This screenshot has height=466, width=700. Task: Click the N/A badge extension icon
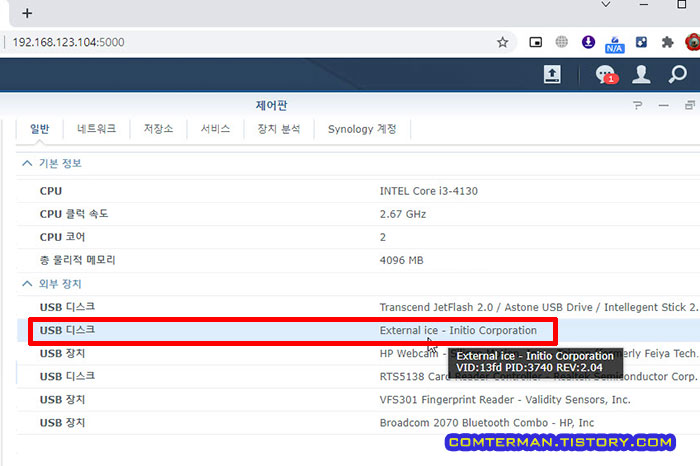pos(614,45)
